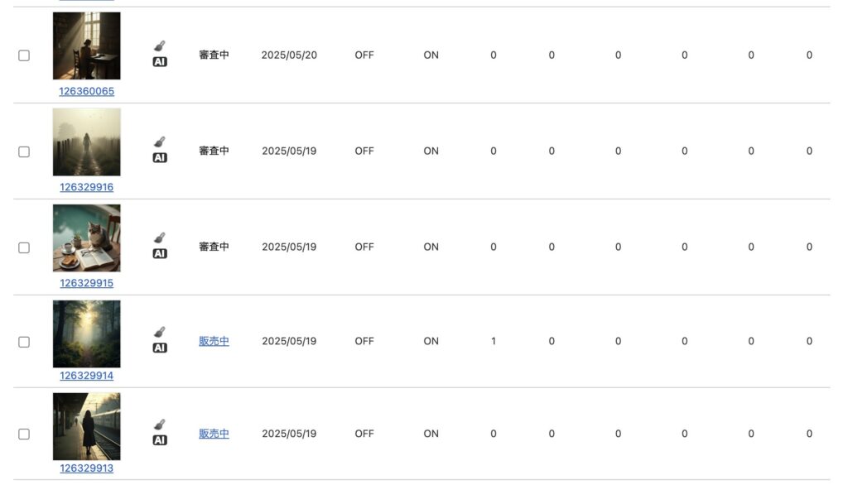Mark the checkbox for item 126329913
Screen dimensions: 848x504
coord(24,434)
